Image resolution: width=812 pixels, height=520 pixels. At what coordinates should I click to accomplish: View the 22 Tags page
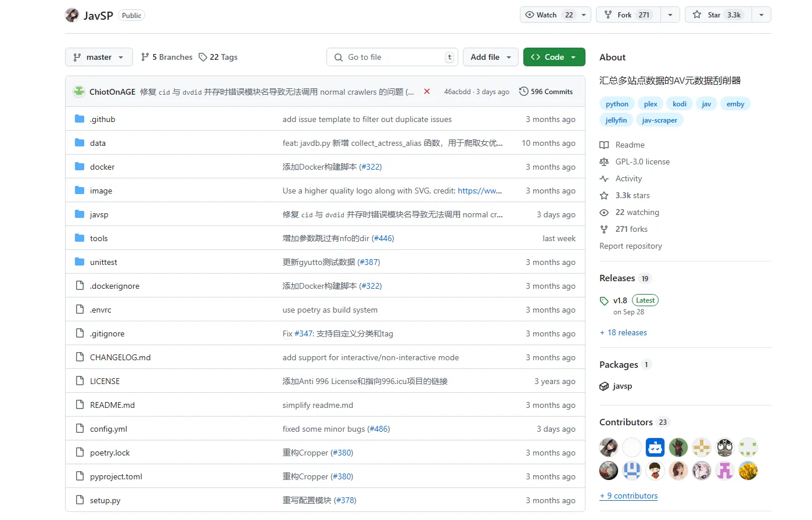pos(218,58)
